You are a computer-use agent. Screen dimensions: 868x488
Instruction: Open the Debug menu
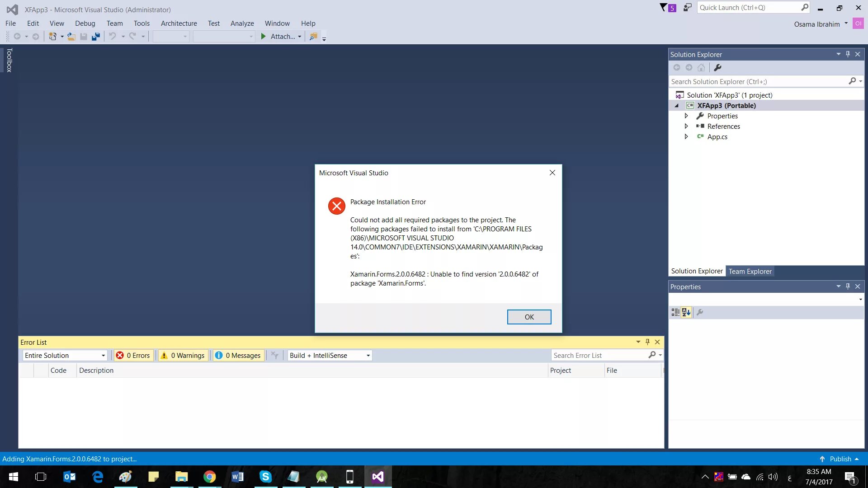pos(85,23)
